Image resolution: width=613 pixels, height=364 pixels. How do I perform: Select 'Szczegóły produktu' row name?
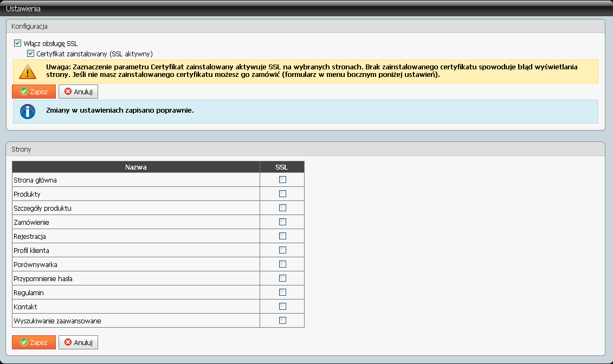point(43,208)
